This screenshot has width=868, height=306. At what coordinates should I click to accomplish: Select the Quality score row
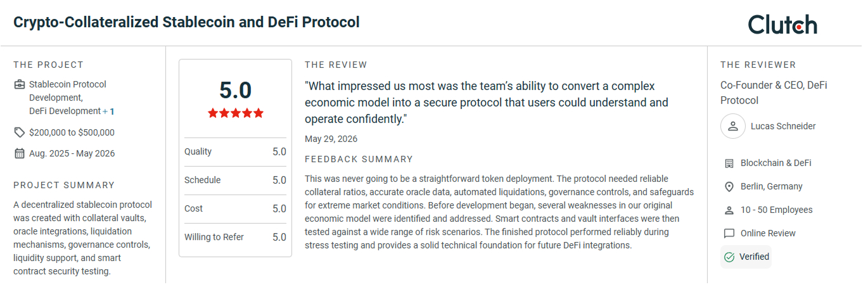click(235, 152)
